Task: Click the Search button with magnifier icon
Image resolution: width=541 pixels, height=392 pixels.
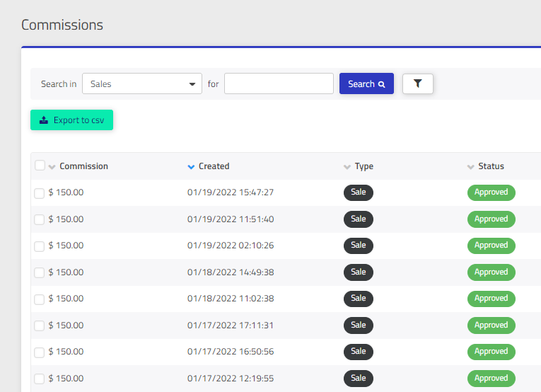Action: point(366,83)
